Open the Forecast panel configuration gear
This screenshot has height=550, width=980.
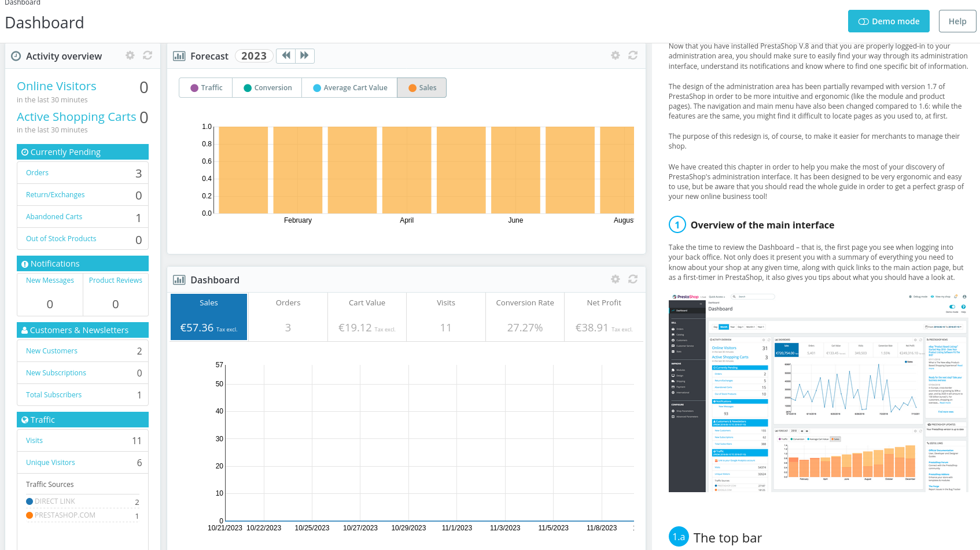point(615,56)
